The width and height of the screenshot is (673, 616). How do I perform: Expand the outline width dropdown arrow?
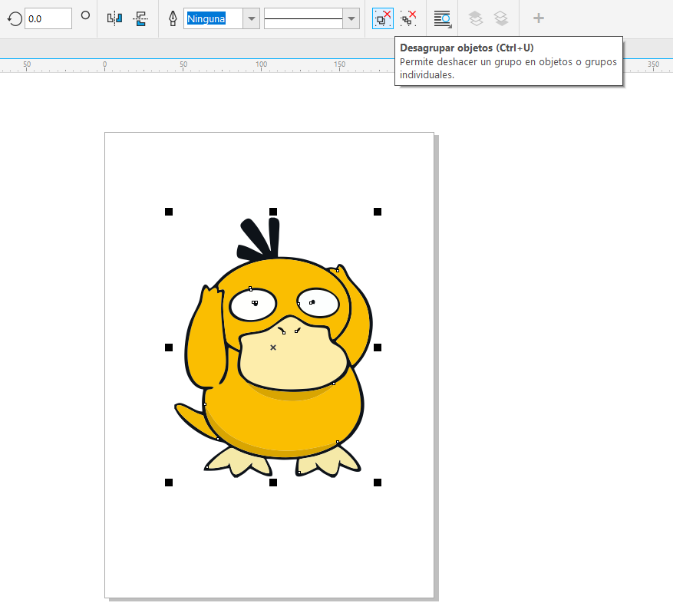tap(251, 18)
